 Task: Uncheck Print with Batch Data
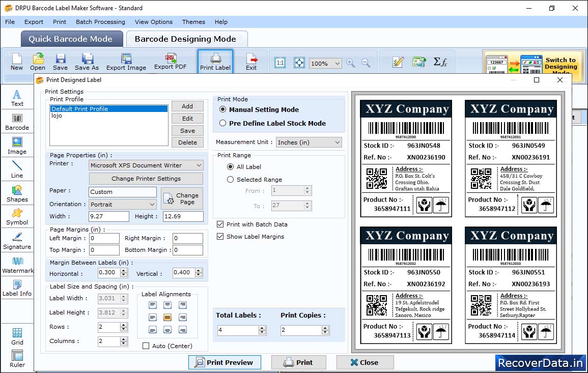220,224
